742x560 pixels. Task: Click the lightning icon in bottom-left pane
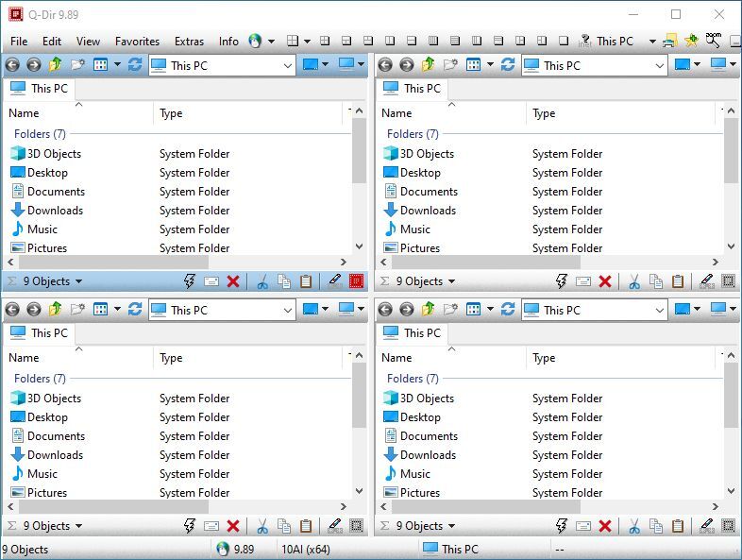click(x=190, y=526)
